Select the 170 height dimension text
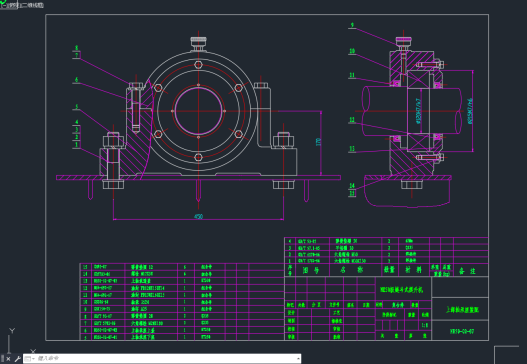 point(318,141)
